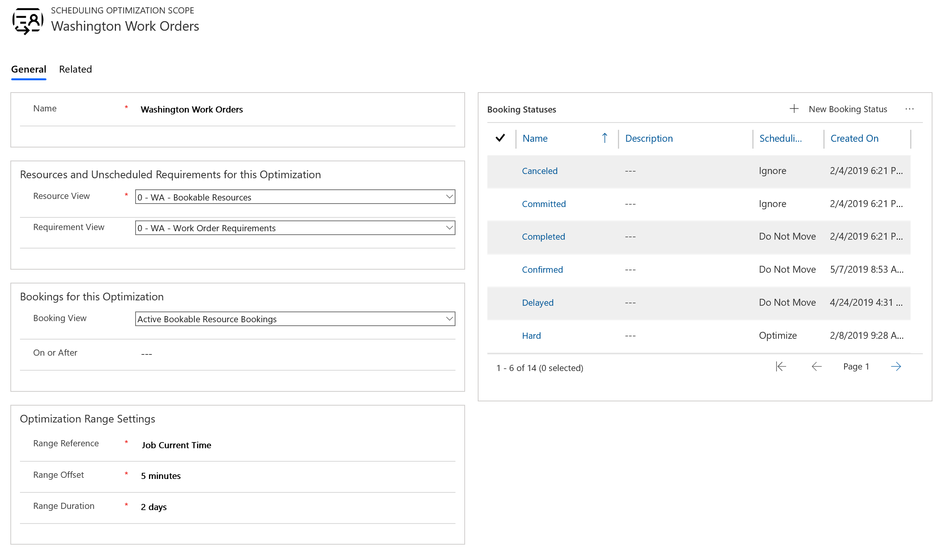Toggle selection checkbox for Delayed status
The width and height of the screenshot is (934, 560).
click(501, 302)
